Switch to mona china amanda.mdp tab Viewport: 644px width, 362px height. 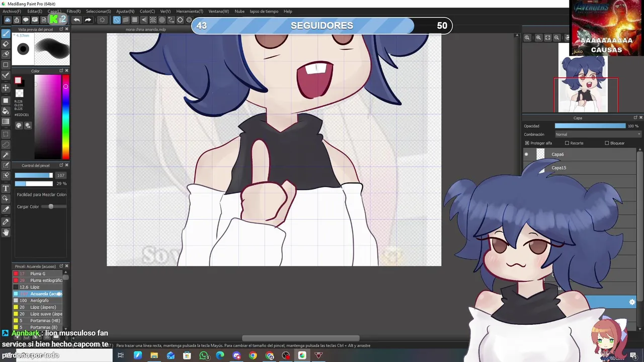point(146,29)
